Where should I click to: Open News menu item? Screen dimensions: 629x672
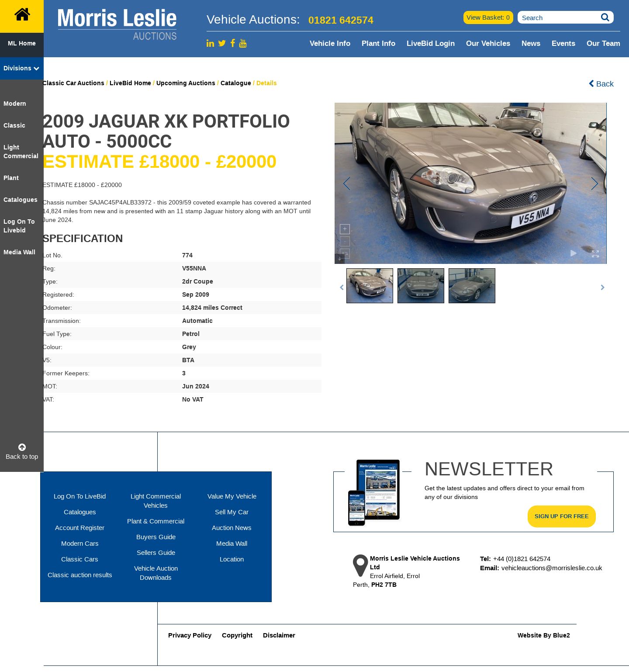tap(531, 43)
